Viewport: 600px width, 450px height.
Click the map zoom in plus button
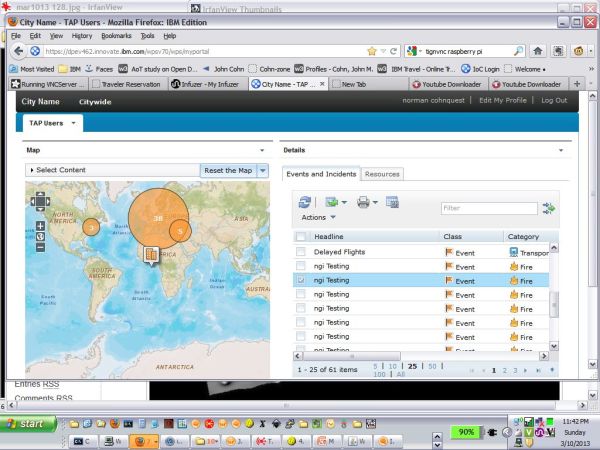pyautogui.click(x=41, y=226)
